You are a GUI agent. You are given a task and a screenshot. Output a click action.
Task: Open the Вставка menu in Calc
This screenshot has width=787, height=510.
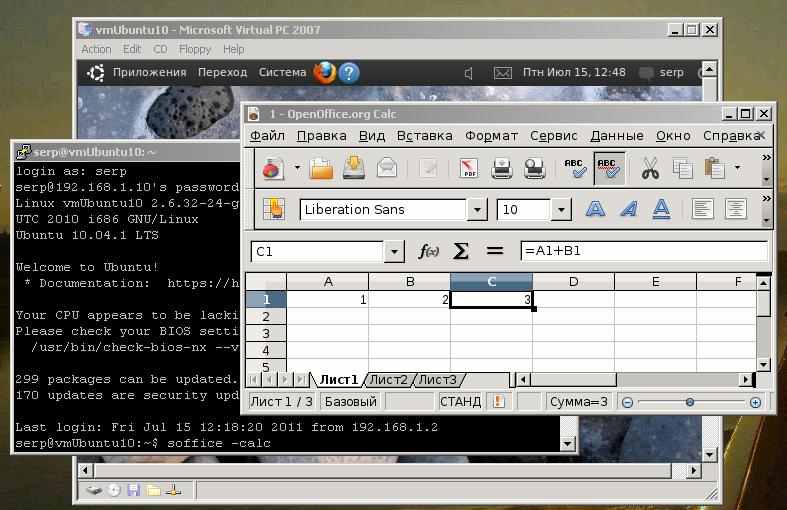(425, 136)
